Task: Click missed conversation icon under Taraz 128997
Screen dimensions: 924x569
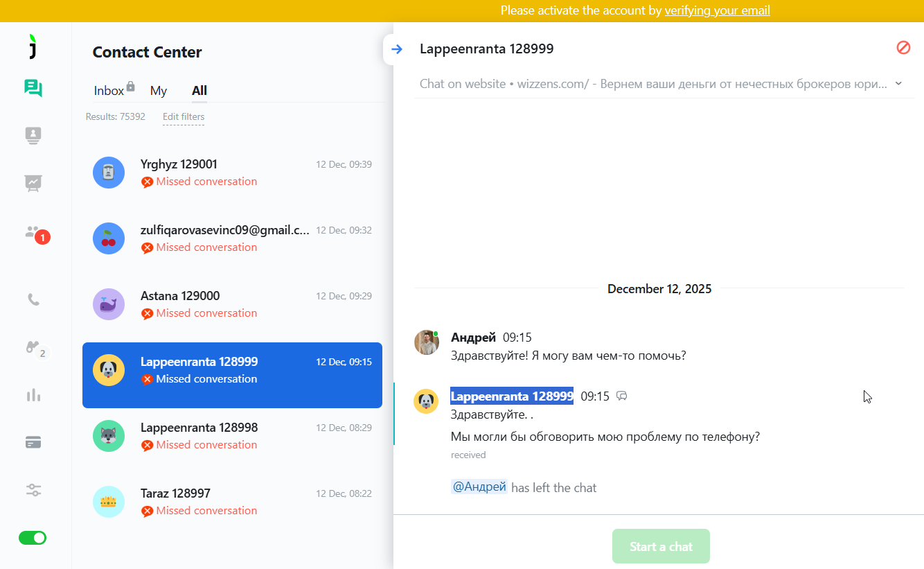Action: (x=147, y=511)
